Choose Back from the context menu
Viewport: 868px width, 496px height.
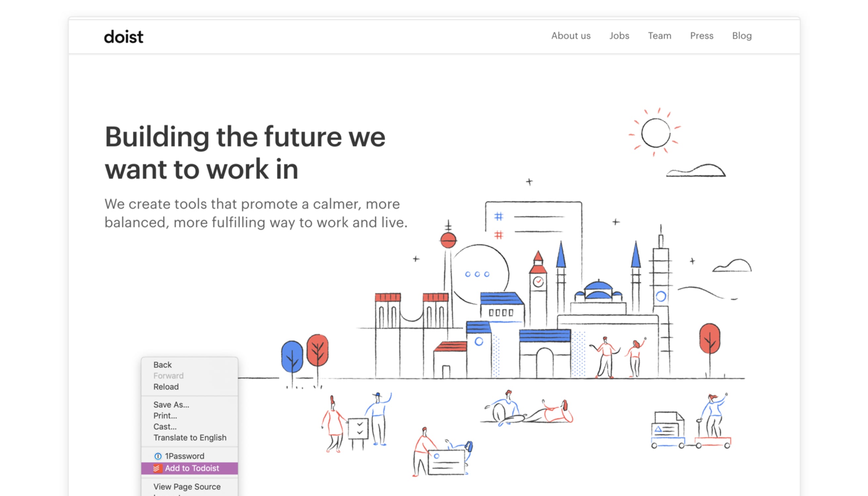click(163, 364)
